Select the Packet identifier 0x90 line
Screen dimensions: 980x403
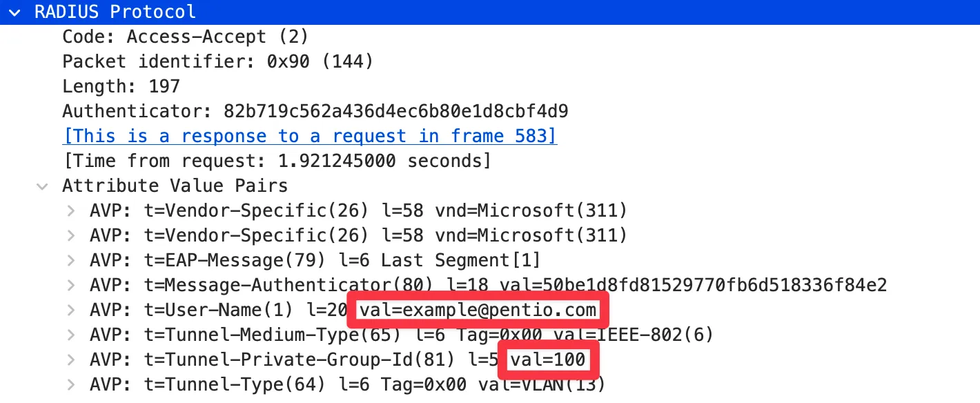[217, 61]
